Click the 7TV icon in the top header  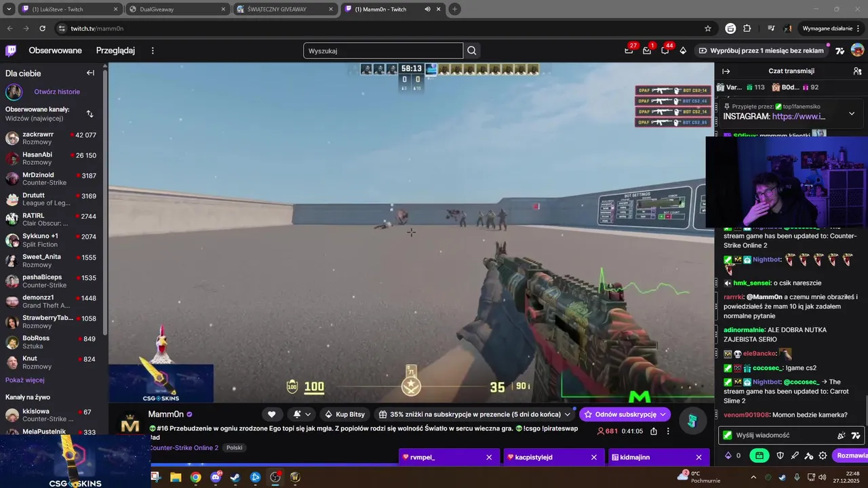coord(840,51)
